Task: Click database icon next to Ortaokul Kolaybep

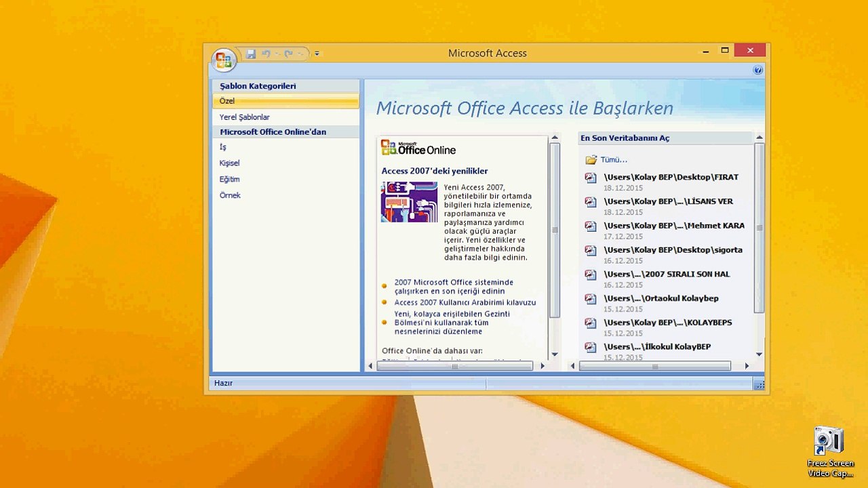Action: (591, 299)
